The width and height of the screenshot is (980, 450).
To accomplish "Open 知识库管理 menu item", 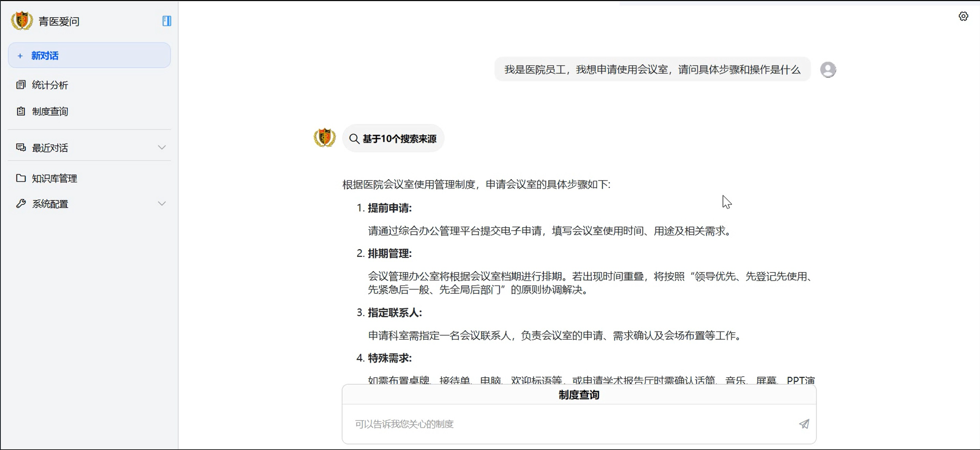I will pos(54,178).
